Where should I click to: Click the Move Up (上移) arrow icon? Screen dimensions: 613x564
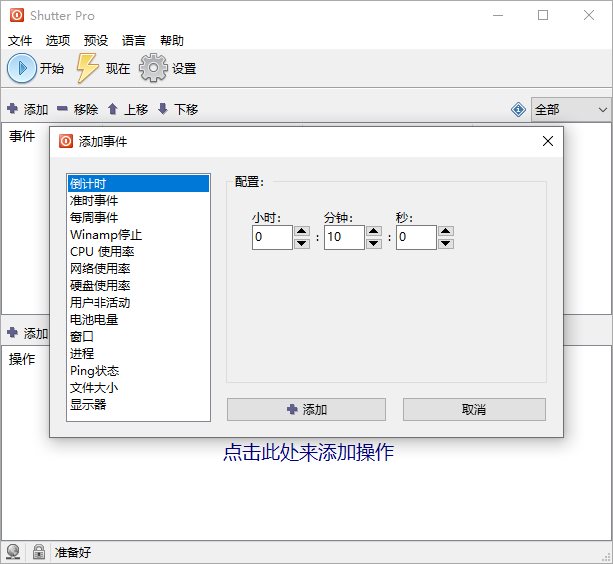pyautogui.click(x=113, y=109)
